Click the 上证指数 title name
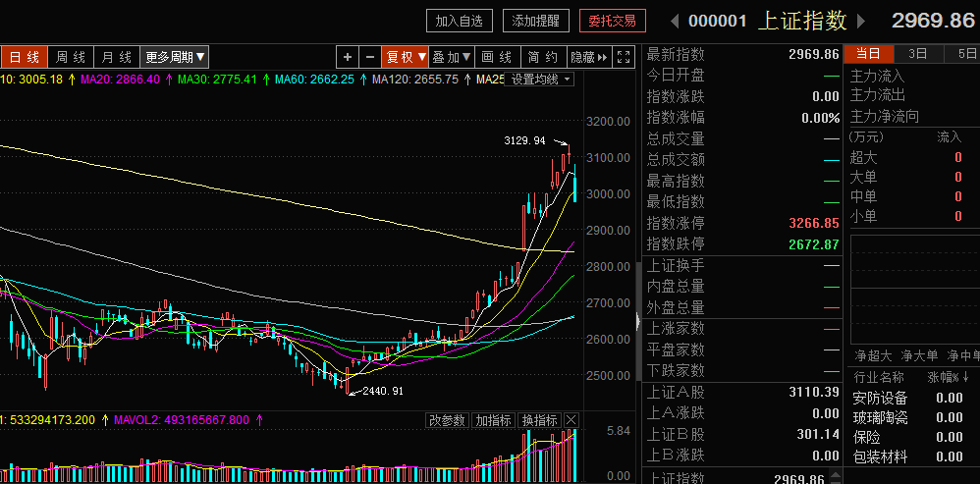The image size is (980, 484). coord(802,21)
